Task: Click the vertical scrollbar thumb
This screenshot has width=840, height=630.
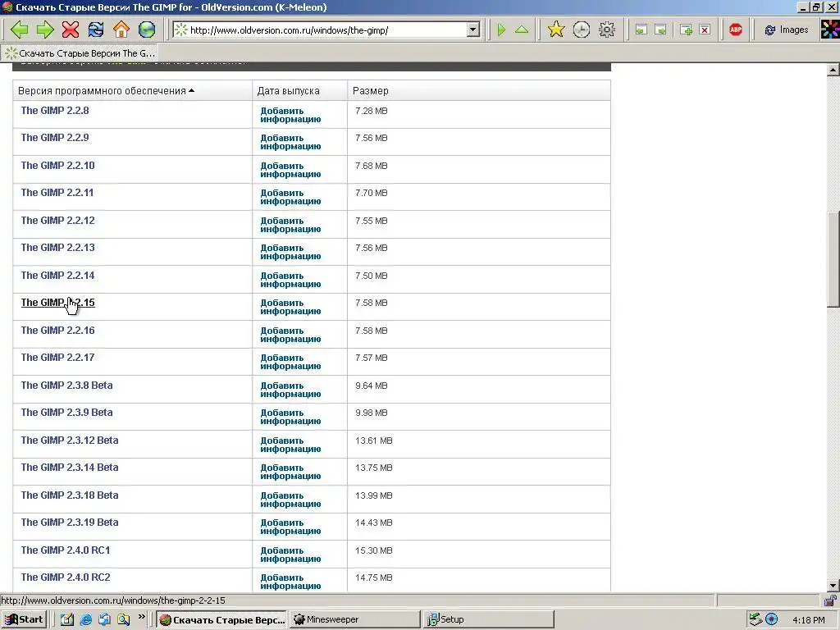Action: click(833, 259)
